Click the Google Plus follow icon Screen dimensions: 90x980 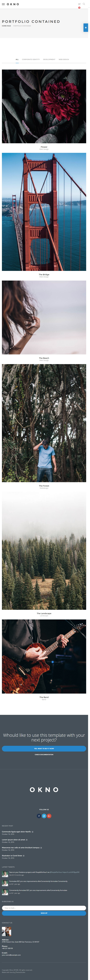[49, 816]
